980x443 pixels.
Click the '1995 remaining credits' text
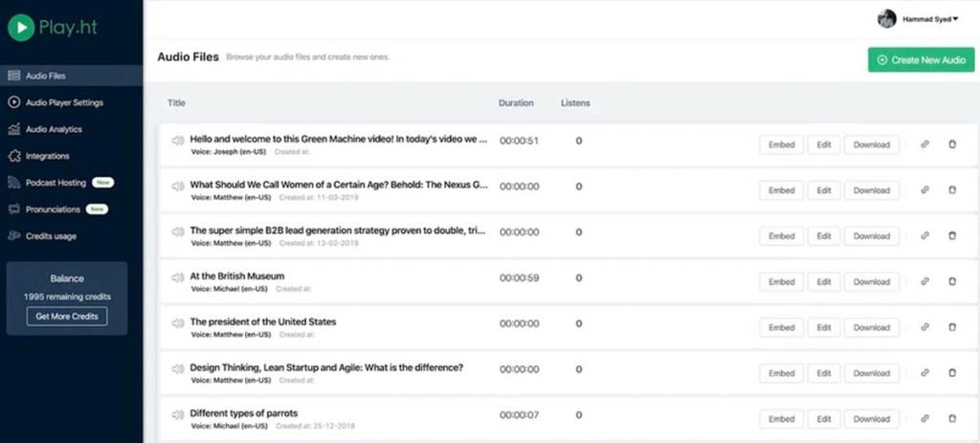67,297
